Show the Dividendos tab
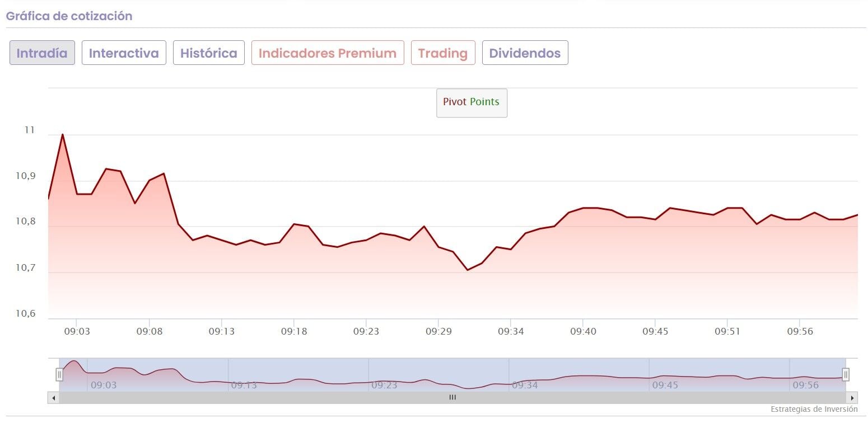The image size is (868, 437). click(x=525, y=53)
